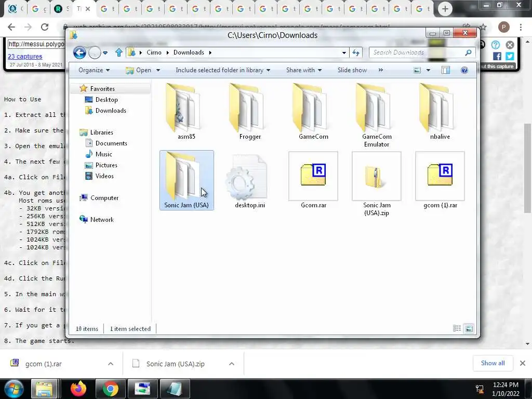Open Explorer help button
Viewport: 532px width, 399px height.
click(x=464, y=70)
